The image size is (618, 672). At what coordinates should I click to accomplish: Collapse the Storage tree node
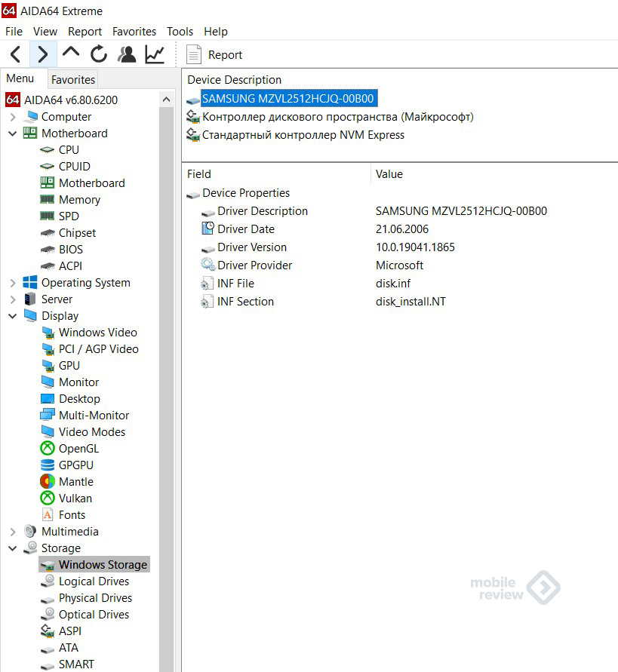point(12,548)
